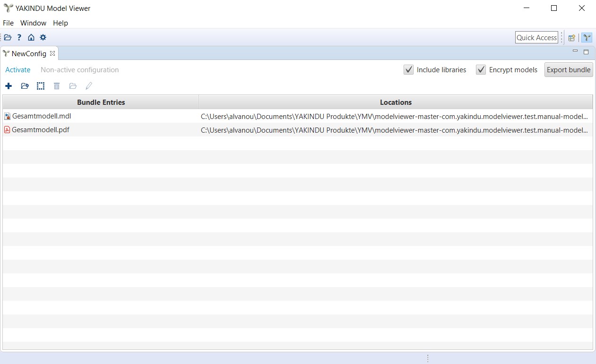Image resolution: width=596 pixels, height=364 pixels.
Task: Click the Gesamtmodell.mdl file icon
Action: (7, 116)
